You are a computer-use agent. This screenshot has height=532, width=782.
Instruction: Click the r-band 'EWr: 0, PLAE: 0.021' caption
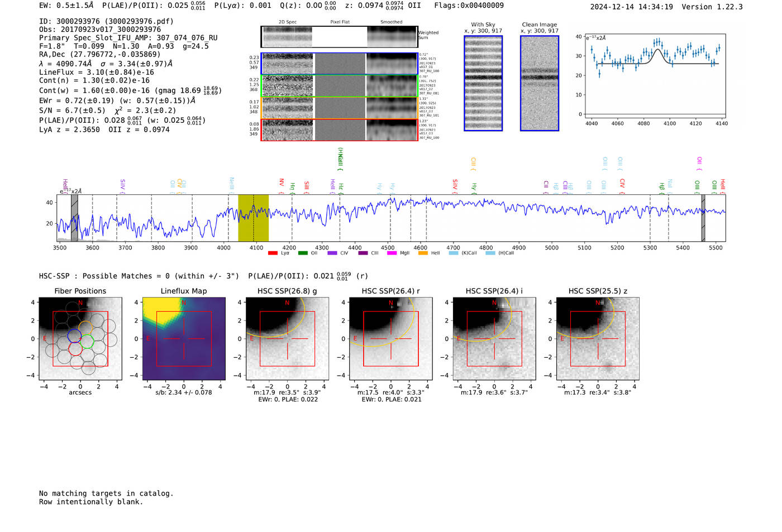pos(392,399)
